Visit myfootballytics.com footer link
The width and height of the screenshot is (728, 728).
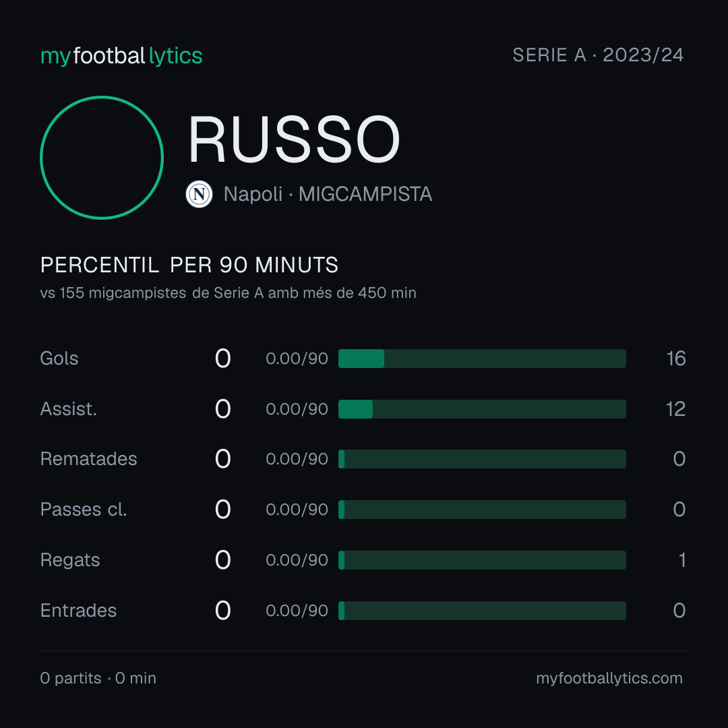[609, 678]
